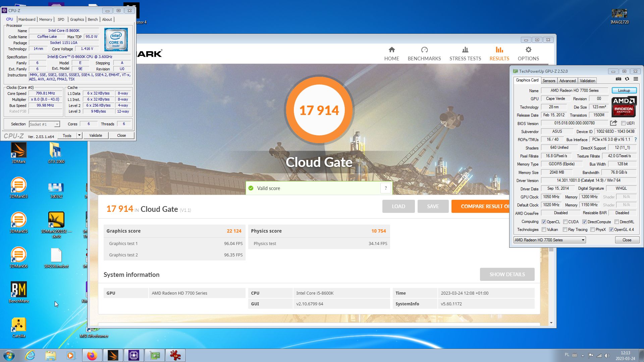644x362 pixels.
Task: Click volume speaker icon in system tray
Action: click(607, 355)
